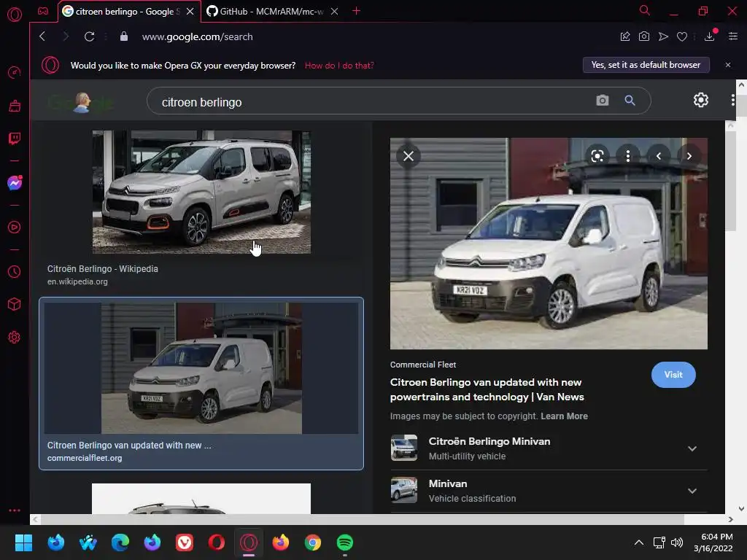Launch Vivaldi from taskbar
Image resolution: width=747 pixels, height=560 pixels.
(185, 542)
